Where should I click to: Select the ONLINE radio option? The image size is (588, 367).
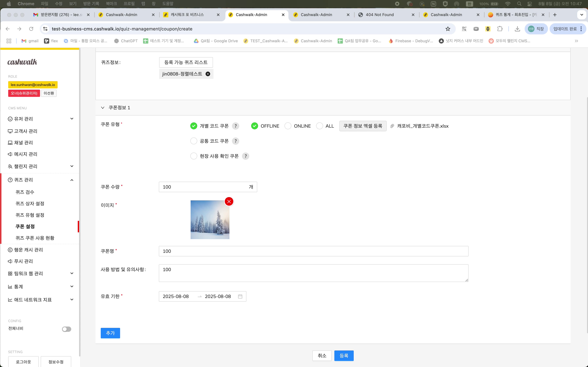pyautogui.click(x=288, y=126)
